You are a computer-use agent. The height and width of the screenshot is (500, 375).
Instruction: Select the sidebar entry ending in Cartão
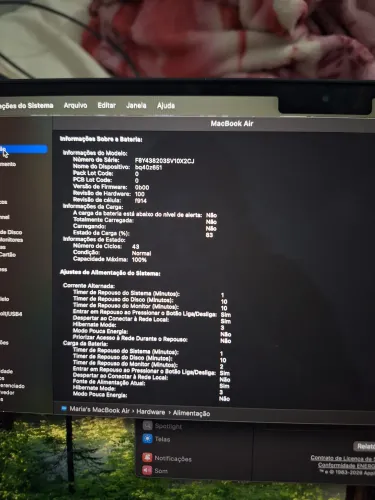click(x=8, y=255)
